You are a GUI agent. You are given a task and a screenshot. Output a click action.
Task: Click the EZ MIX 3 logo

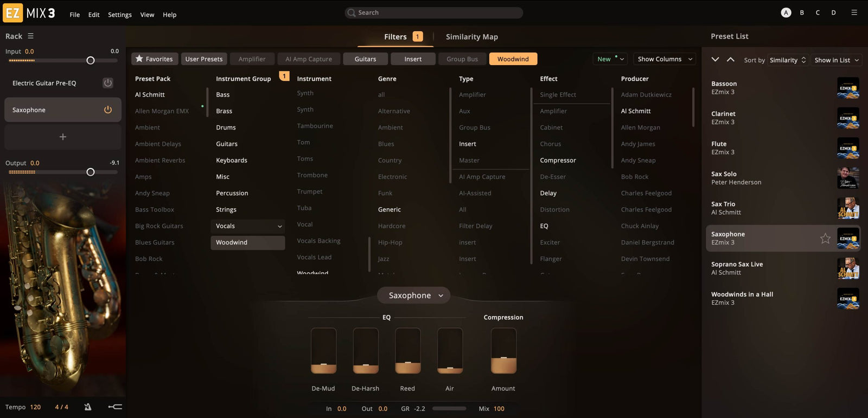click(x=29, y=13)
